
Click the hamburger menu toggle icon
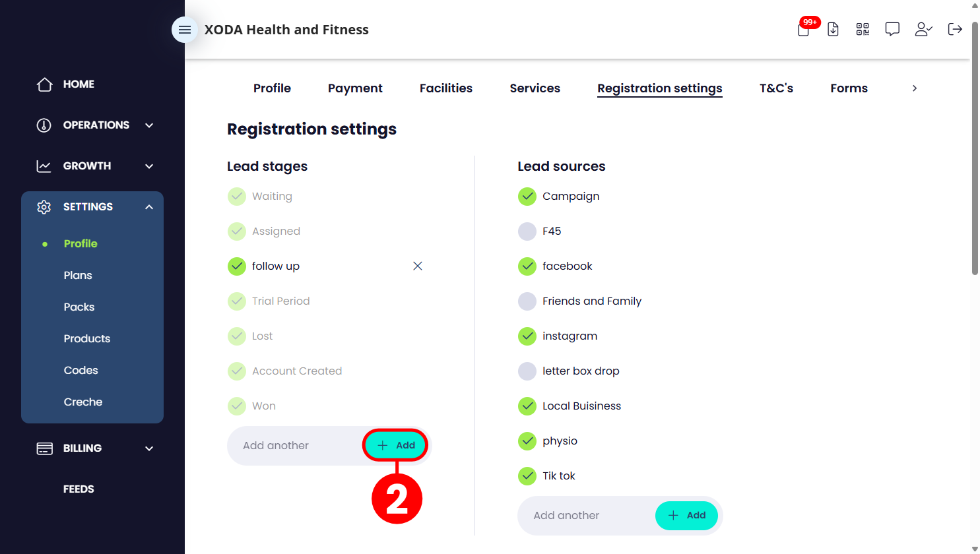(185, 30)
